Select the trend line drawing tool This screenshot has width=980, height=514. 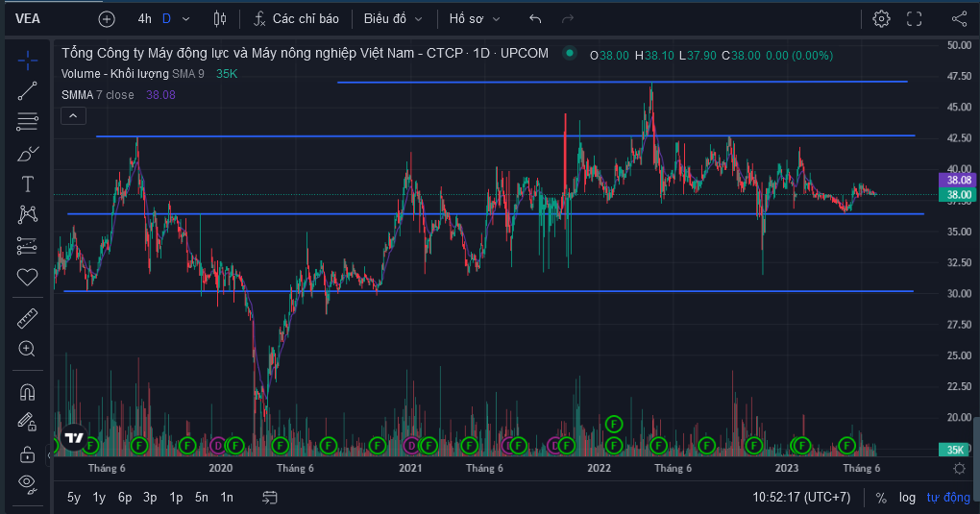27,91
